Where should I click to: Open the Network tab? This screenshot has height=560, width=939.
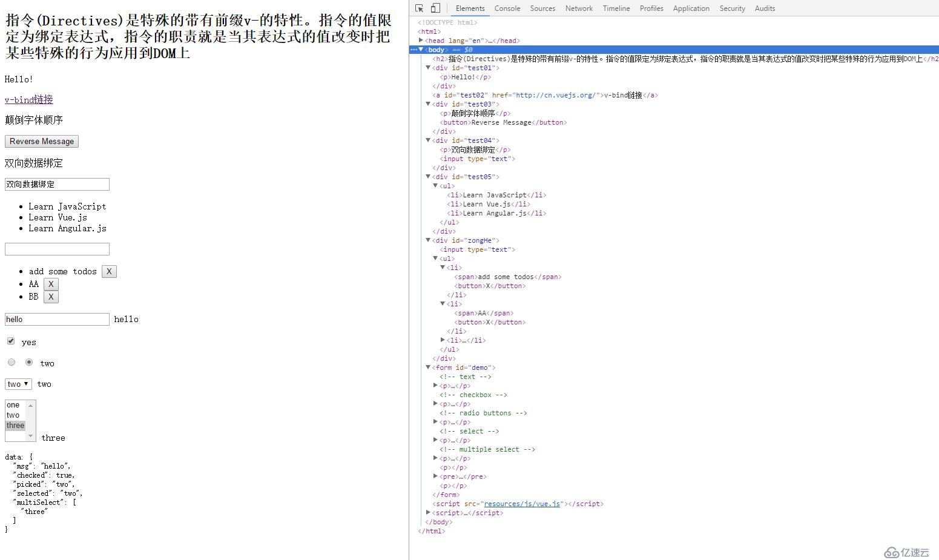click(x=579, y=8)
